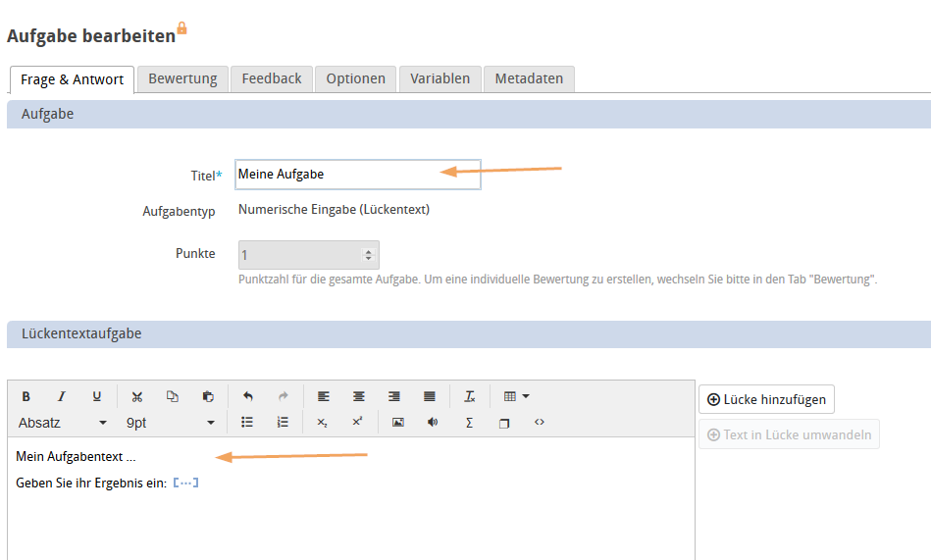Select the gap placeholder in the text
Viewport: 931px width, 560px height.
pos(185,484)
